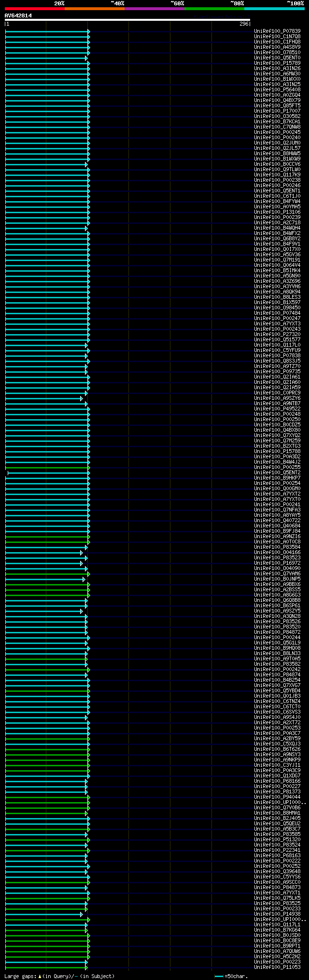Viewport: 309px width, 980px height.
Task: Click the white query sequence bar under AV642814
Action: (x=127, y=20)
